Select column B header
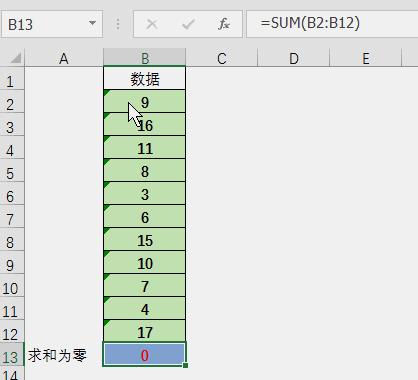 click(145, 58)
